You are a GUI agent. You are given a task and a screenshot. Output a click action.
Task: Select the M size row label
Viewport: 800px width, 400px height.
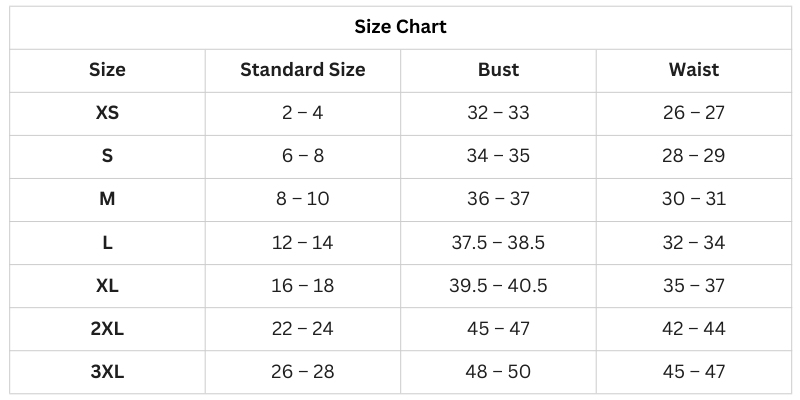[x=107, y=199]
